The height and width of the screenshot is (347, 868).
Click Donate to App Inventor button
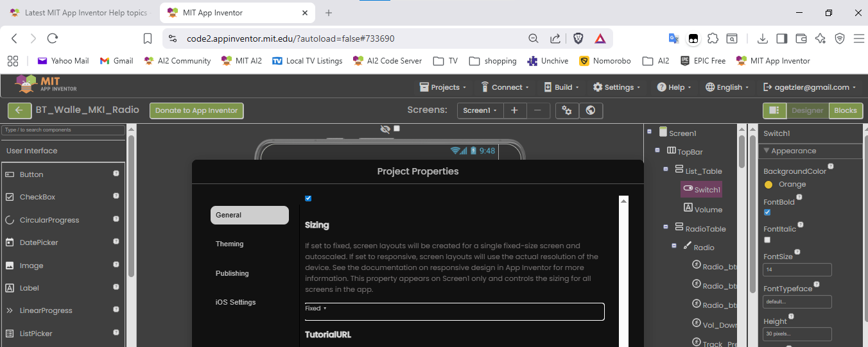coord(196,110)
